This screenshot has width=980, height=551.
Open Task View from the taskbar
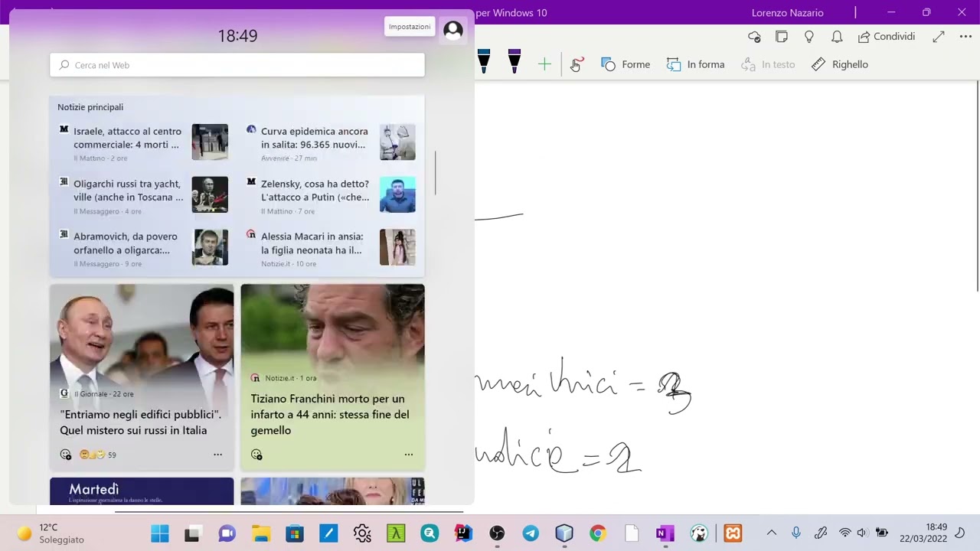192,533
